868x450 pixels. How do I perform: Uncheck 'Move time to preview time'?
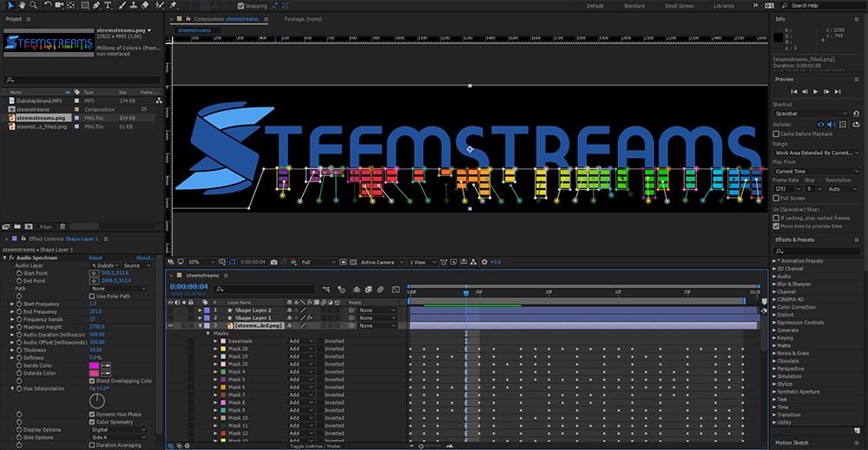776,226
